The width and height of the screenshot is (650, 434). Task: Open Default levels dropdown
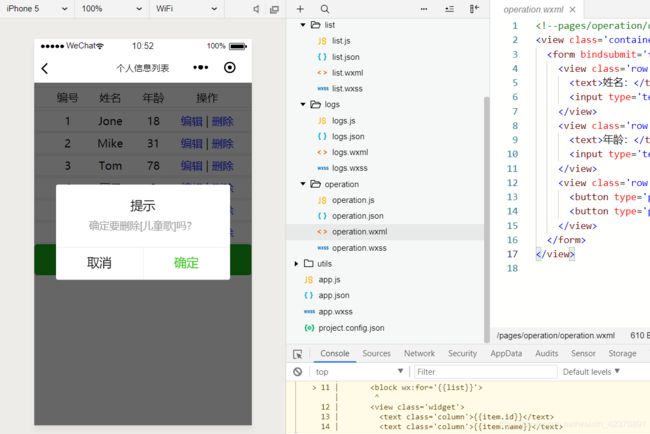pos(591,372)
